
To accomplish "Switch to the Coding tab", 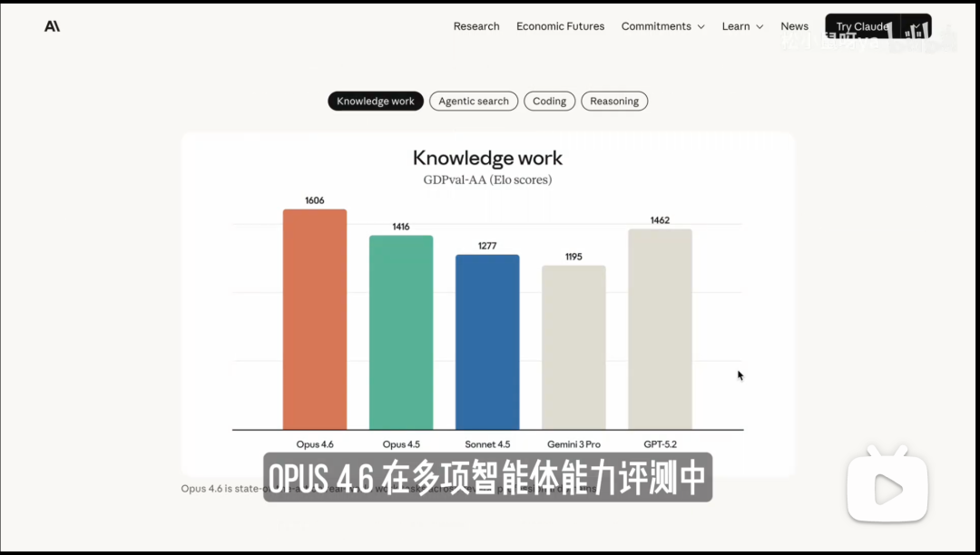I will click(x=549, y=102).
